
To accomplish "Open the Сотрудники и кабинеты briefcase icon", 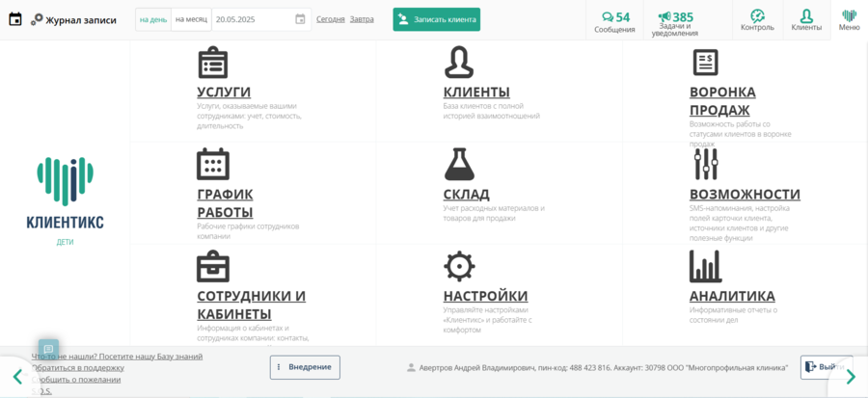I will 212,266.
